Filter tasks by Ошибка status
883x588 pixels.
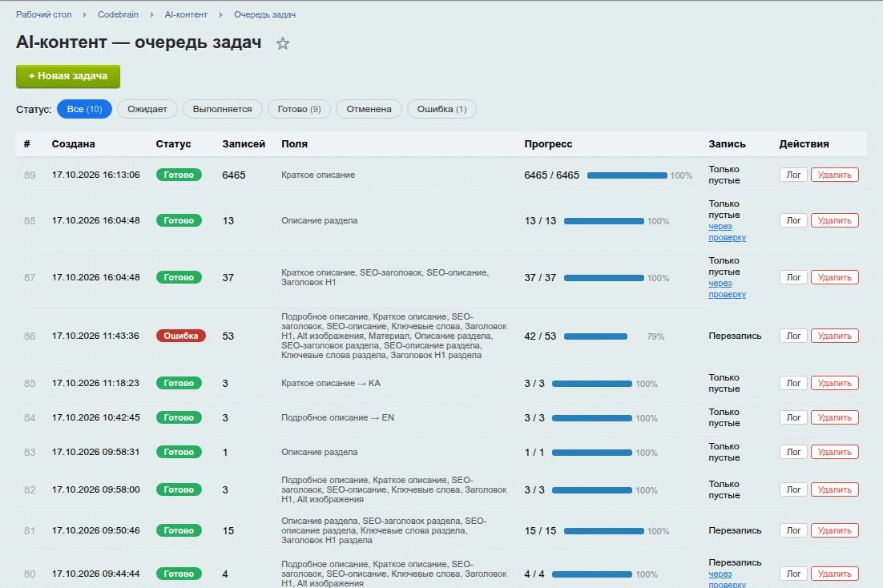click(442, 109)
